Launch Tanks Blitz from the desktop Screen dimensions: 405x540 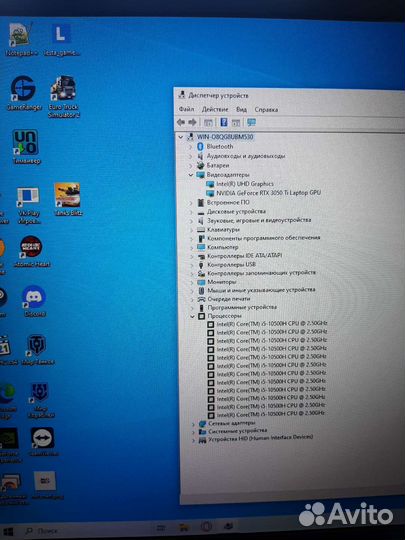pos(68,200)
